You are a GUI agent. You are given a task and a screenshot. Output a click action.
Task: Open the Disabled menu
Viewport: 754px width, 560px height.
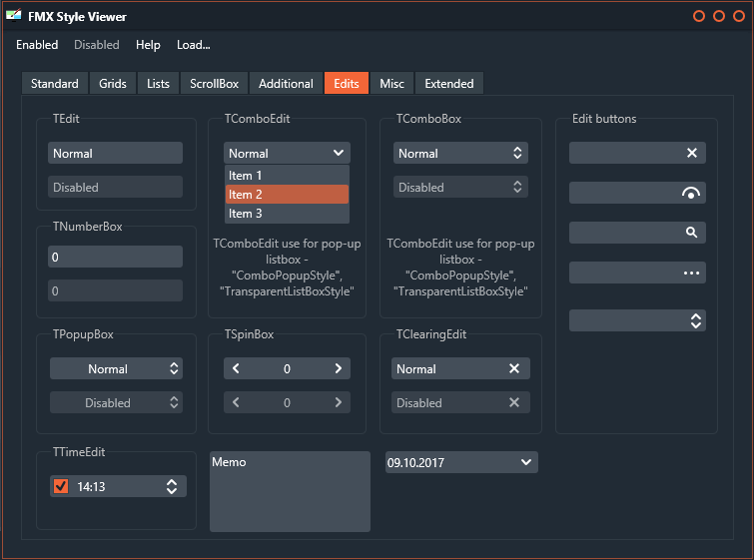pyautogui.click(x=97, y=45)
